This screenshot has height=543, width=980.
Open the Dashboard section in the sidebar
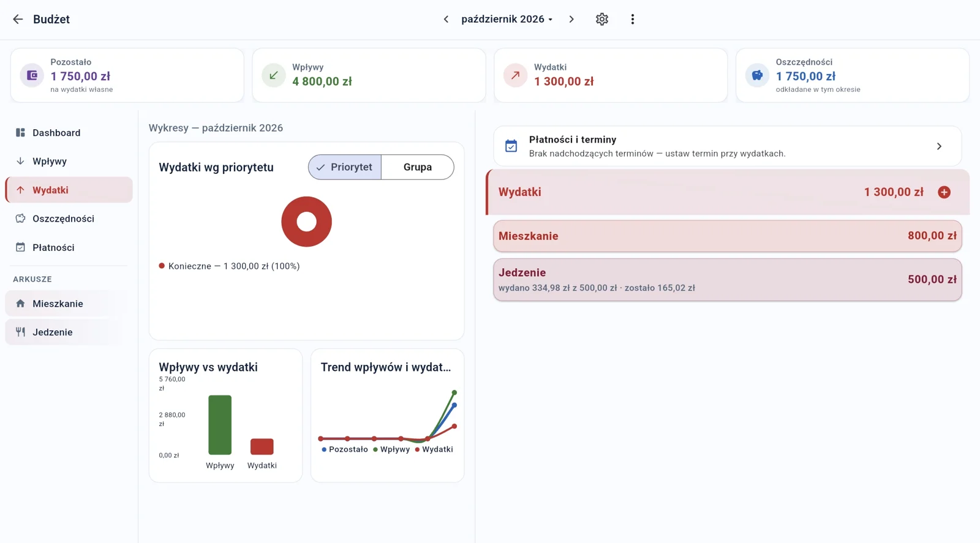pyautogui.click(x=69, y=133)
